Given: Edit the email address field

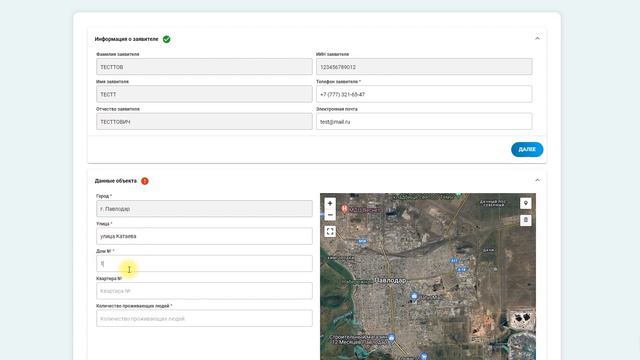Looking at the screenshot, I should point(424,121).
